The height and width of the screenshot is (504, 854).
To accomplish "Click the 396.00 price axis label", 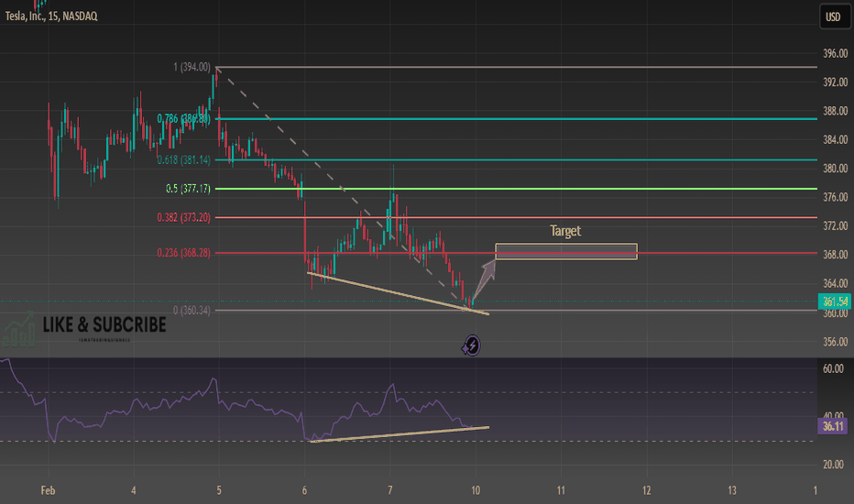I will point(835,53).
